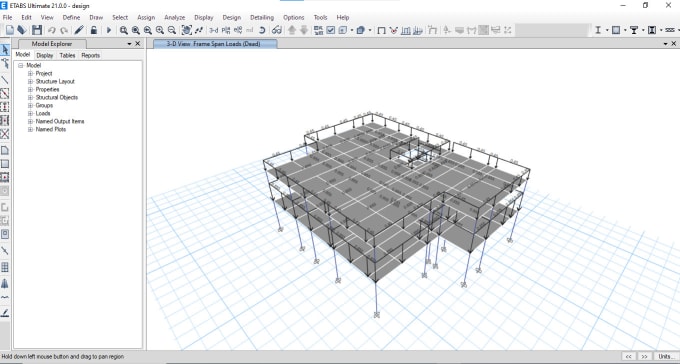Select the Quick Draw Columns tool
Image resolution: width=680 pixels, height=364 pixels.
5,107
